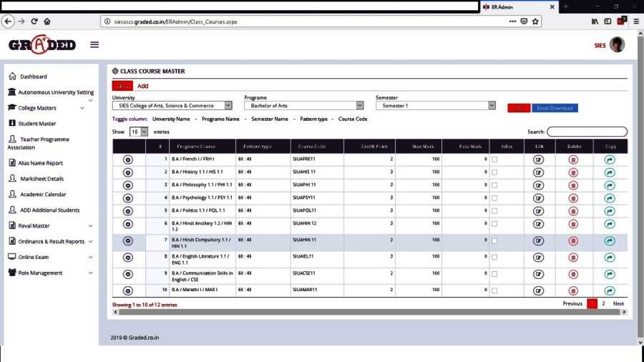Toggle the hamburger sidebar menu

tap(94, 45)
